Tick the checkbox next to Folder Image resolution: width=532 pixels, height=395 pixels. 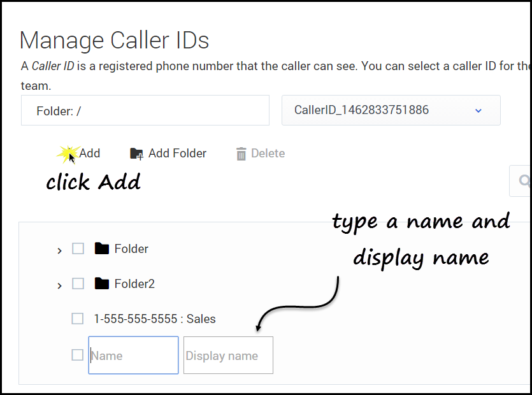78,248
